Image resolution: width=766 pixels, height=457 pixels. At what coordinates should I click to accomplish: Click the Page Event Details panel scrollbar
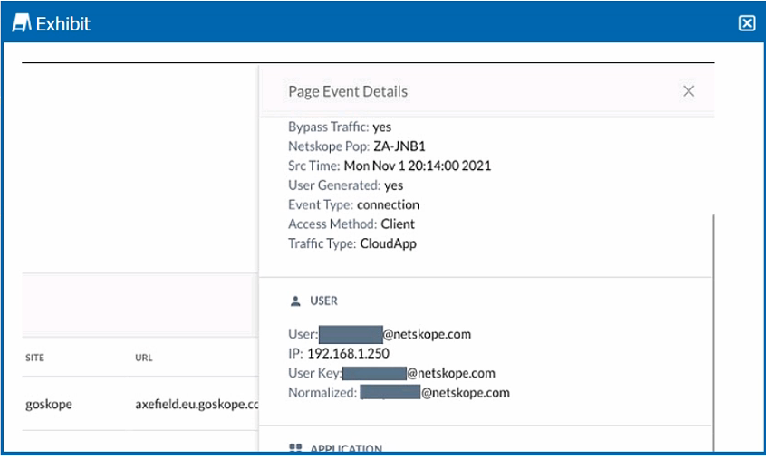(713, 332)
